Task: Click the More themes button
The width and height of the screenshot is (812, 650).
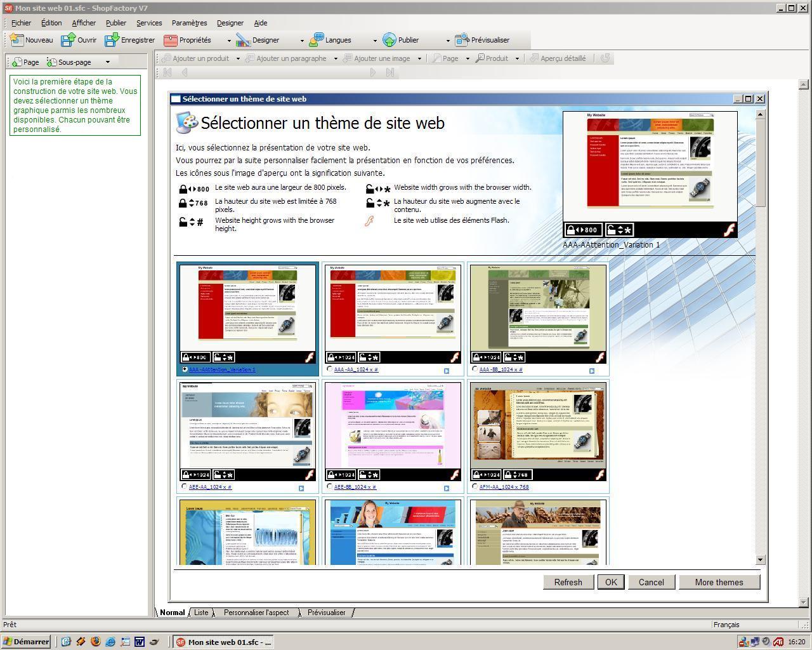Action: coord(719,582)
